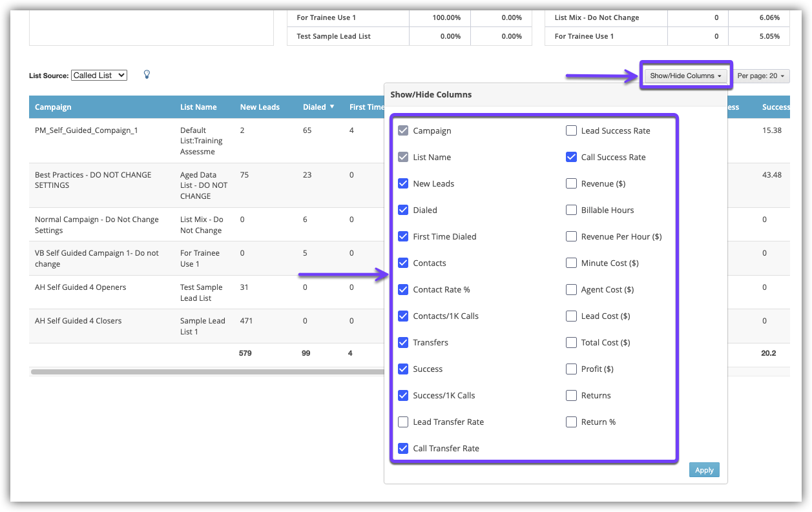812x512 pixels.
Task: Click the disabled List Name checkbox
Action: coord(403,157)
